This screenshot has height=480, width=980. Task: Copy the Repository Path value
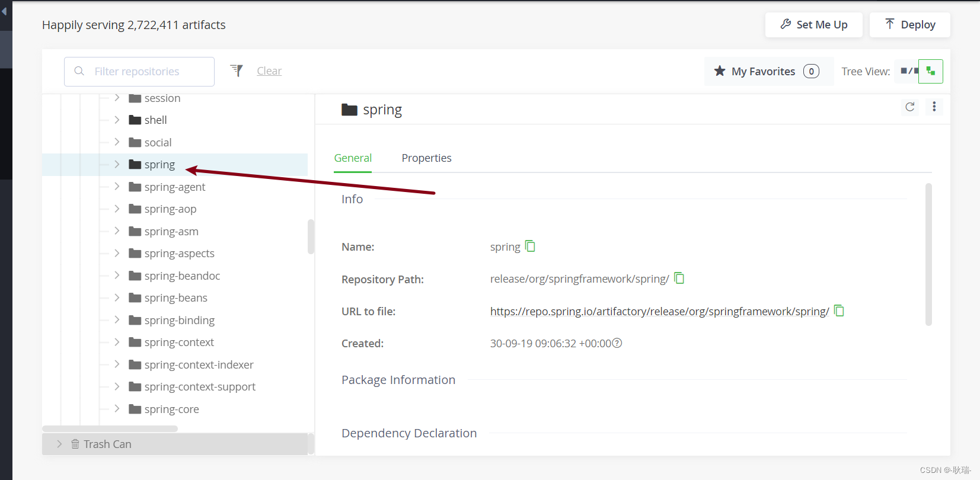point(679,278)
